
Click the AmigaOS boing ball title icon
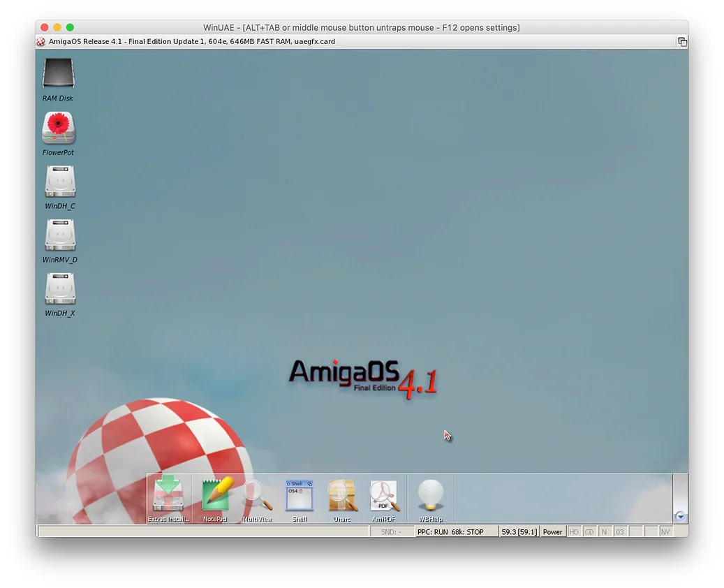(41, 42)
